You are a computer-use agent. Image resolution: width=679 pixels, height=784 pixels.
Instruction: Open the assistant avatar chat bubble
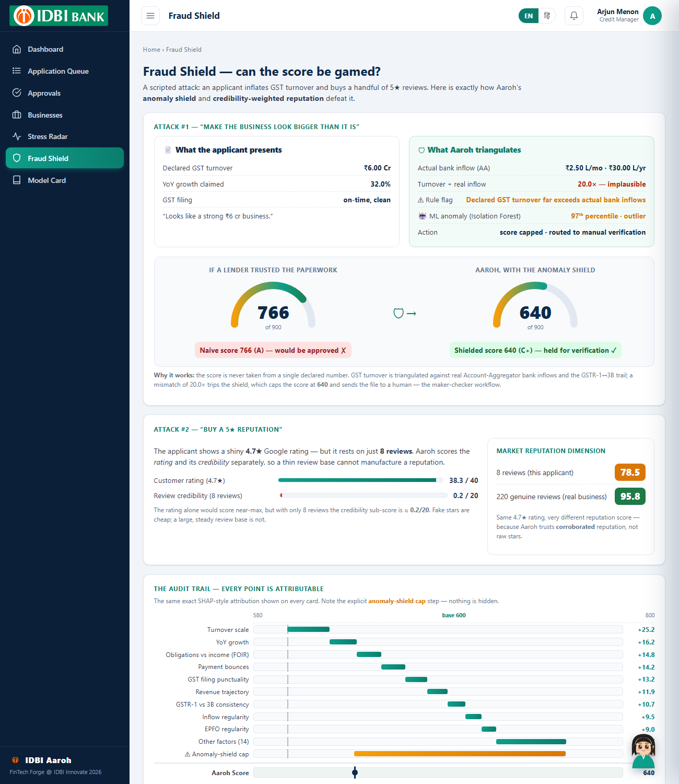pos(643,751)
